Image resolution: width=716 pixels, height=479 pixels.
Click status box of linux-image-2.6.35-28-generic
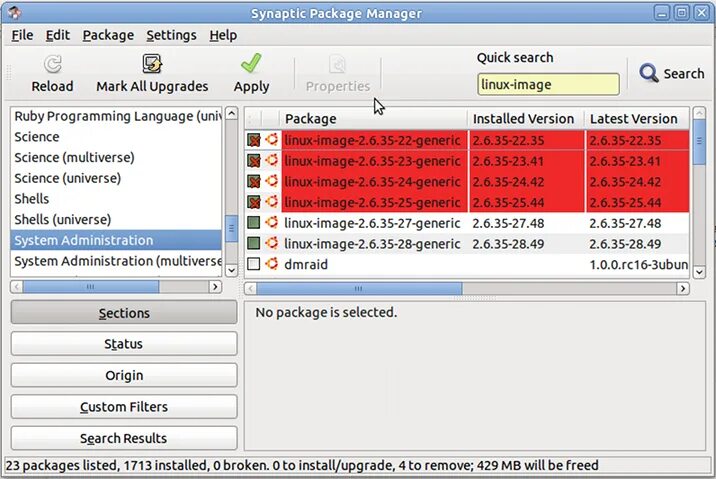(253, 243)
